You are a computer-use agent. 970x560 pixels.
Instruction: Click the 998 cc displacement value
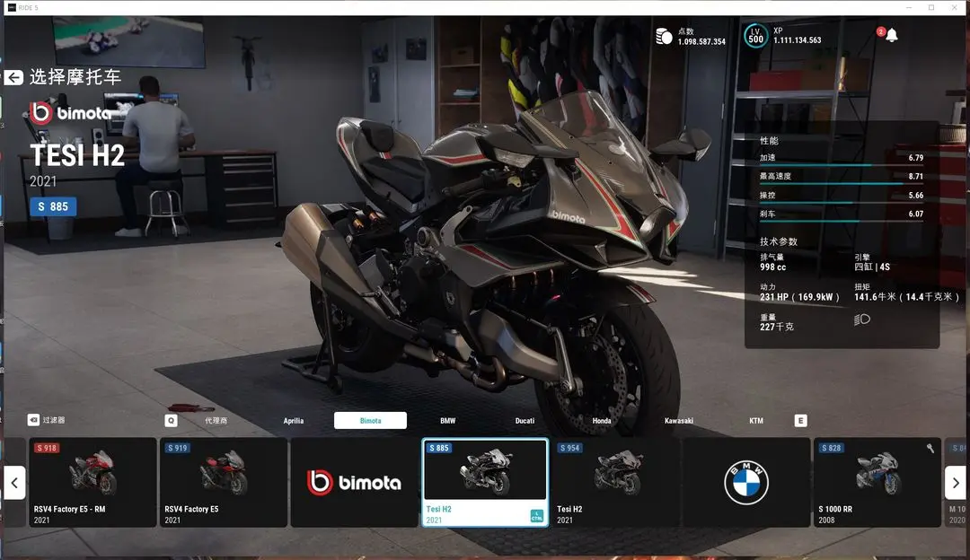click(772, 267)
